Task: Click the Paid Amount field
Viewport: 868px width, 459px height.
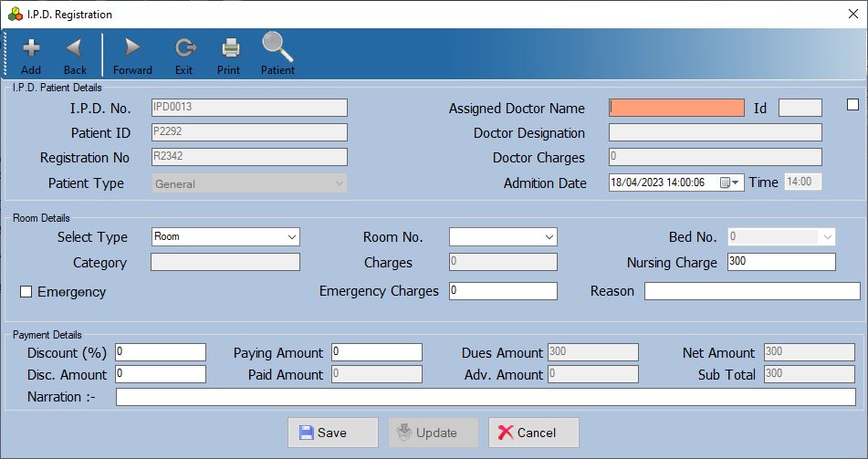Action: [377, 374]
